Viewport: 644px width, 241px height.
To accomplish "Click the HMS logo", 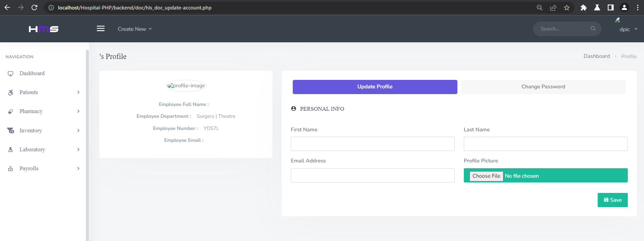I will tap(44, 29).
